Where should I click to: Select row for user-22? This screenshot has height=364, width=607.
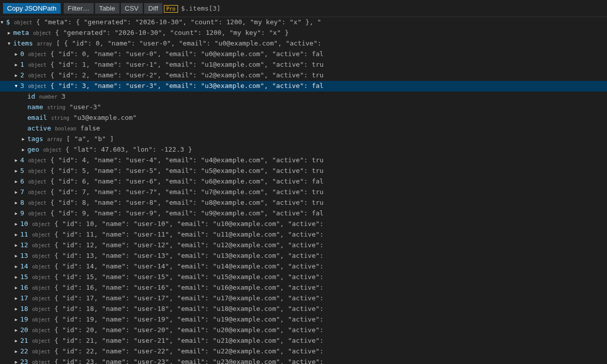tap(303, 351)
